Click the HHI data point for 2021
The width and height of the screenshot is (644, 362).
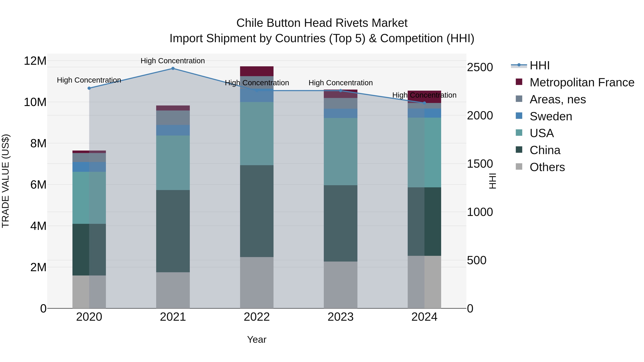point(173,68)
